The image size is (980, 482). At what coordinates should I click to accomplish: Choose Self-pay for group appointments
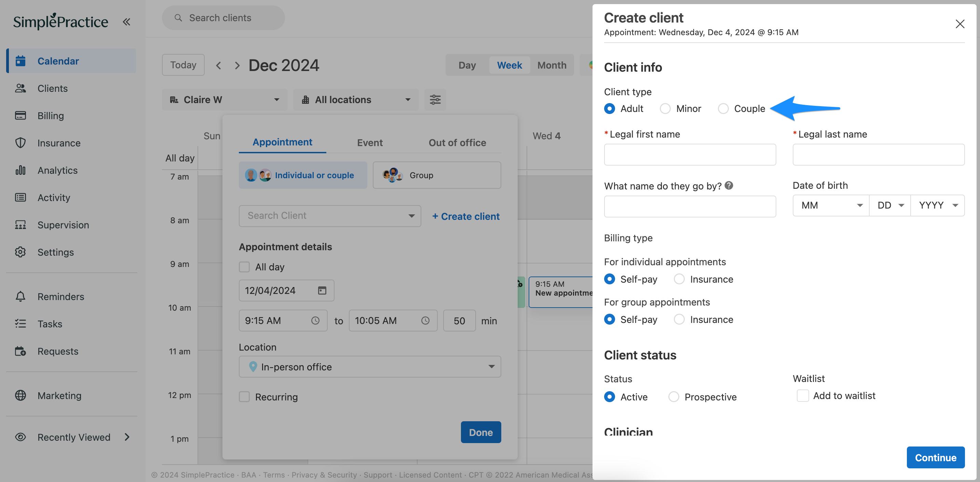click(x=610, y=319)
